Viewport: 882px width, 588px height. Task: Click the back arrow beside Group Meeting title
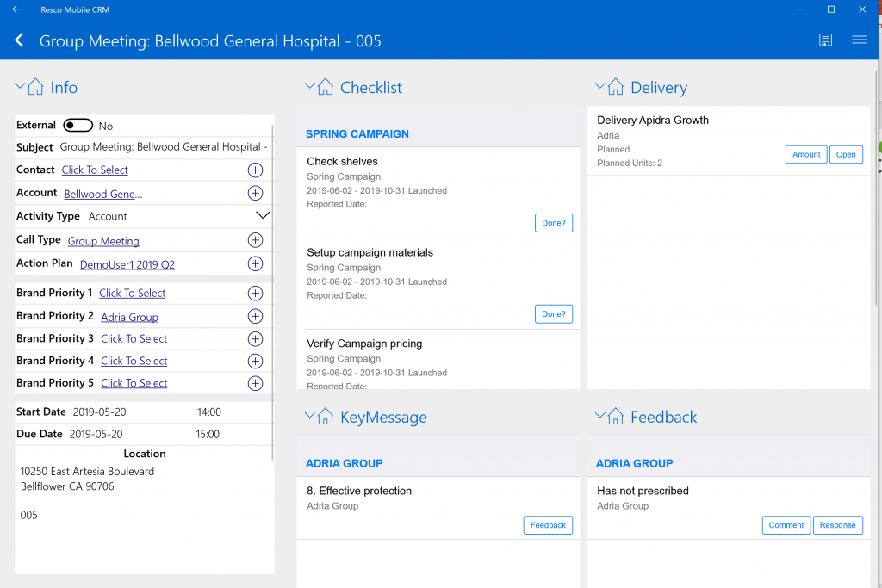coord(19,40)
